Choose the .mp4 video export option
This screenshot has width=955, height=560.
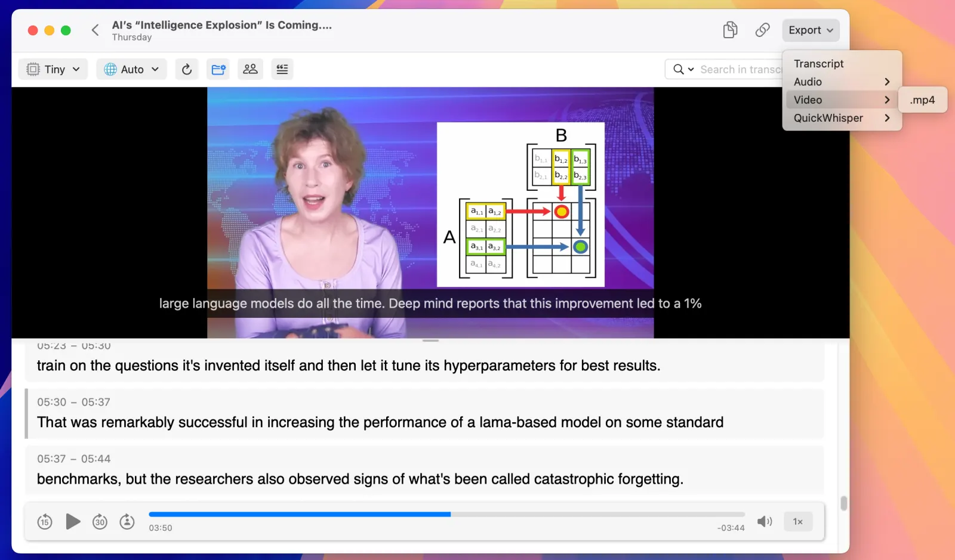(x=922, y=100)
